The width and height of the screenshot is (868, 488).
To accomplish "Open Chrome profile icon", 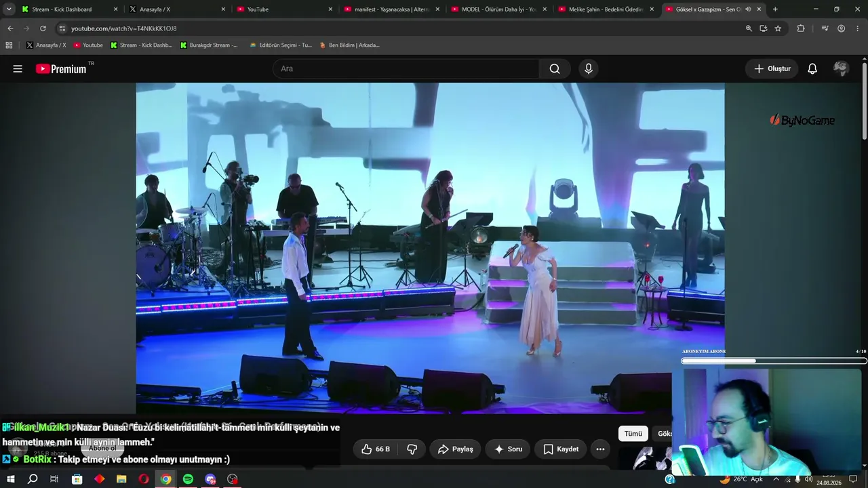I will click(x=841, y=28).
